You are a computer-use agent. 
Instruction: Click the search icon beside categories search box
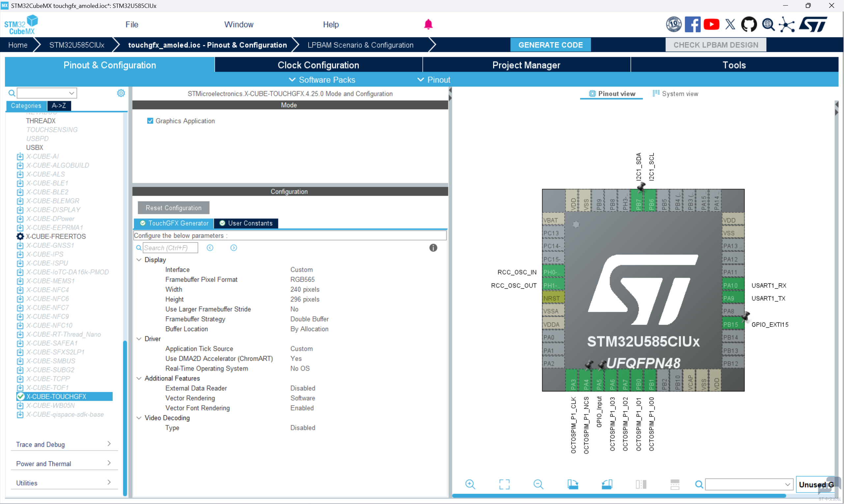[12, 93]
